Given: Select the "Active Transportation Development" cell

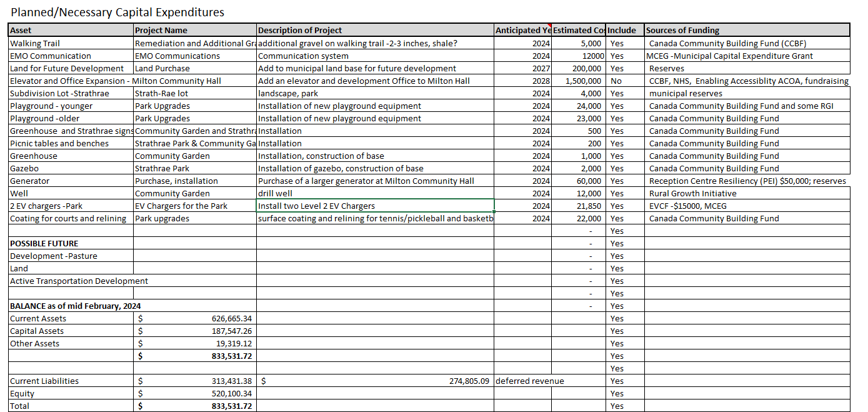Looking at the screenshot, I should [x=79, y=281].
